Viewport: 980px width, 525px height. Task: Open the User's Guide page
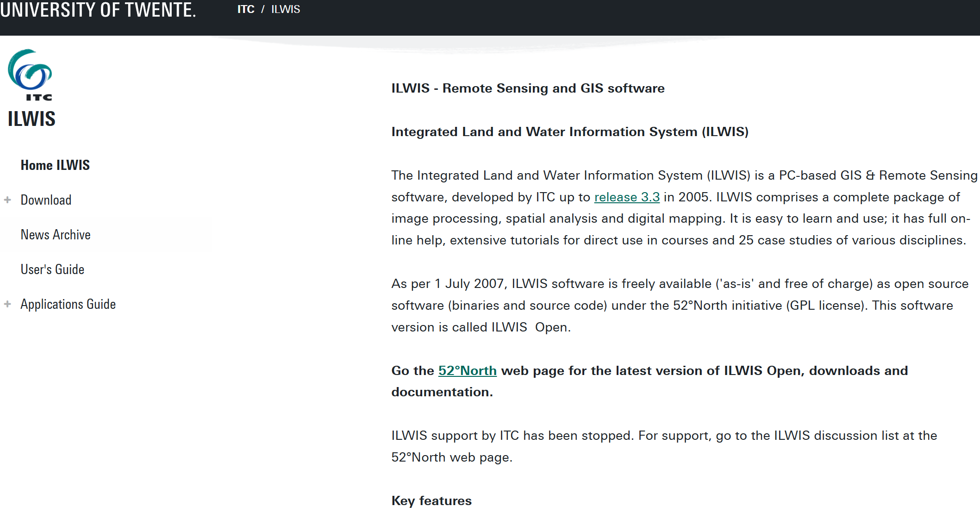[52, 269]
